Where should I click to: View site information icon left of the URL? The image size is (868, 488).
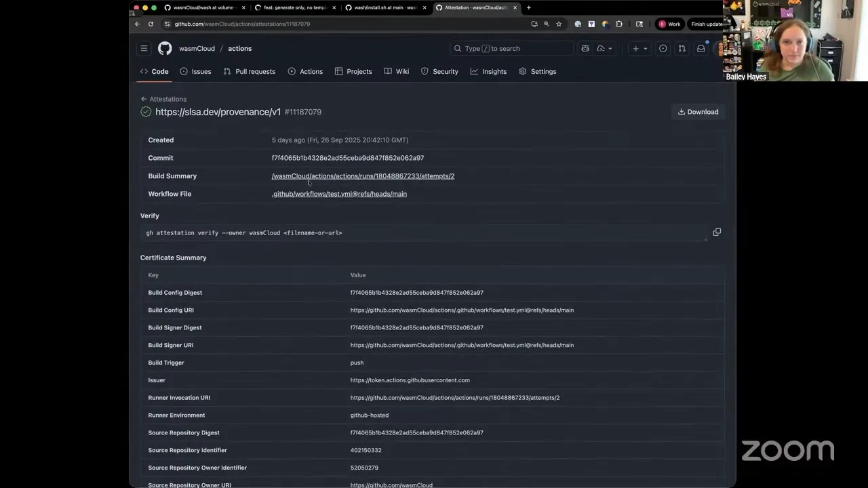click(167, 24)
